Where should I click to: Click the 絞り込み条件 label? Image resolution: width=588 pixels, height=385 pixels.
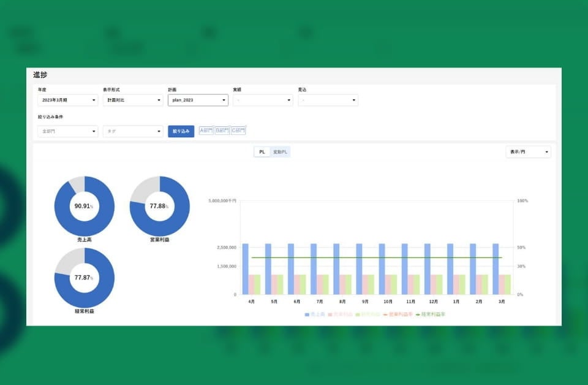pyautogui.click(x=50, y=117)
